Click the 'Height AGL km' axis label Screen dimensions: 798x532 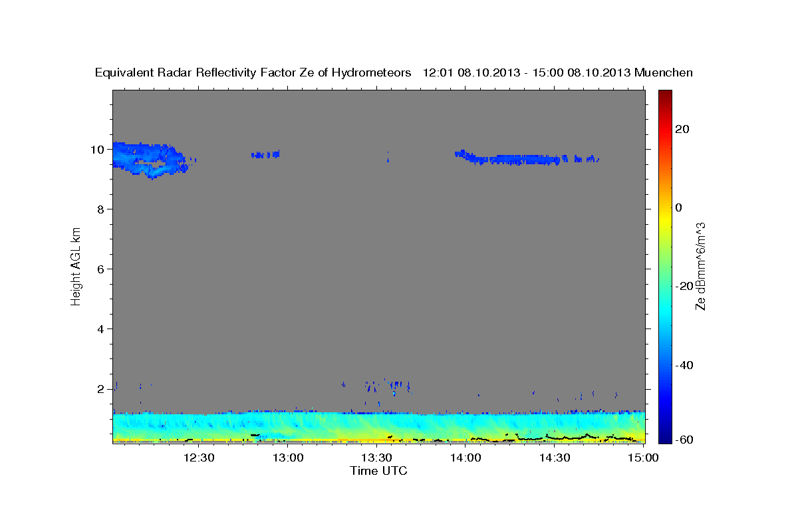point(76,265)
